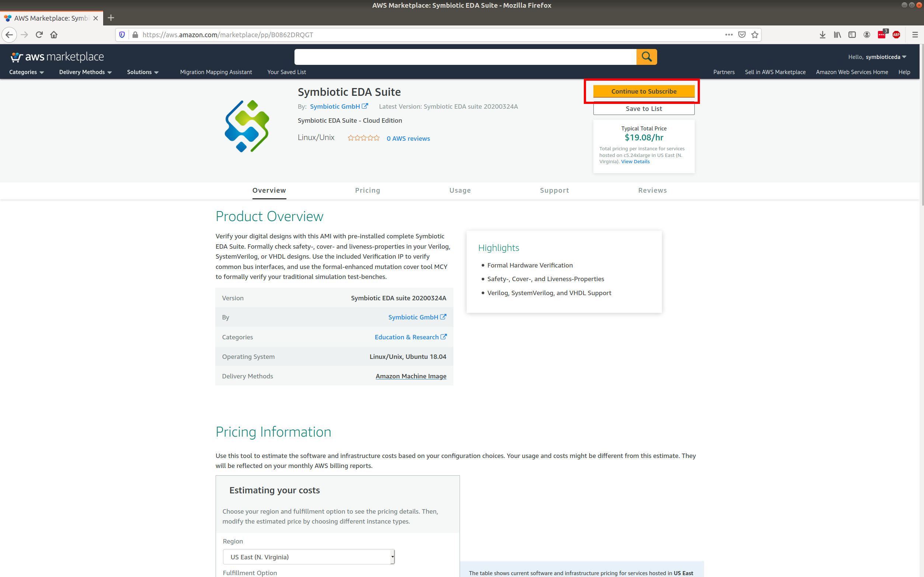Open the 0 AWS reviews link
This screenshot has height=577, width=924.
pyautogui.click(x=408, y=139)
